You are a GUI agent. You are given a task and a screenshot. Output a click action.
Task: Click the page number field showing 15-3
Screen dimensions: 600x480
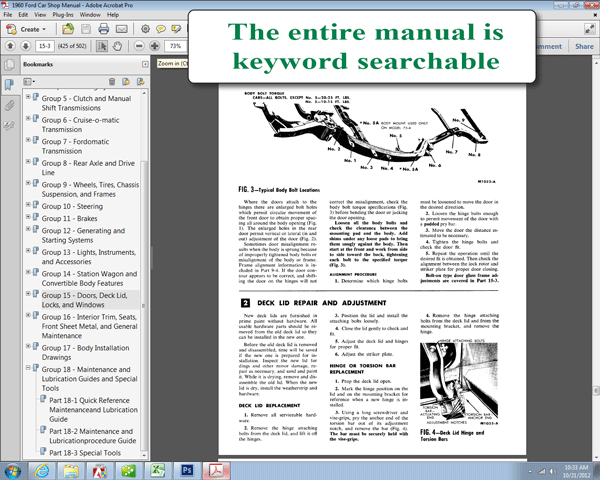click(44, 46)
